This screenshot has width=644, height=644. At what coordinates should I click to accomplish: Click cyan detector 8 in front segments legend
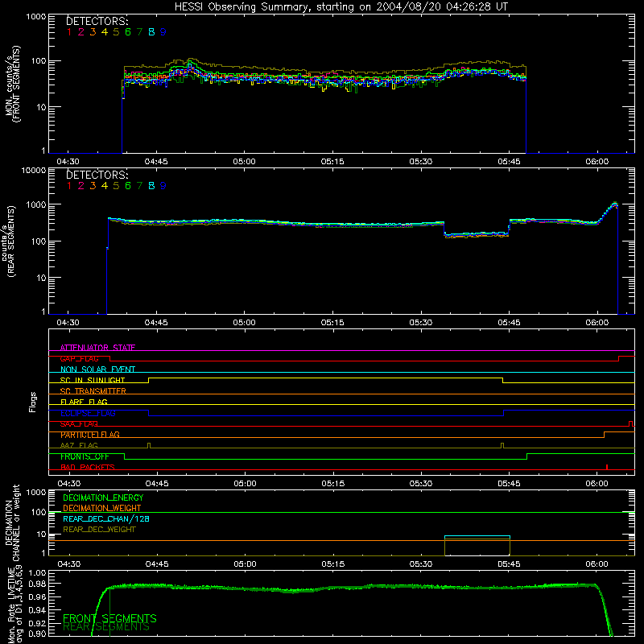(151, 32)
